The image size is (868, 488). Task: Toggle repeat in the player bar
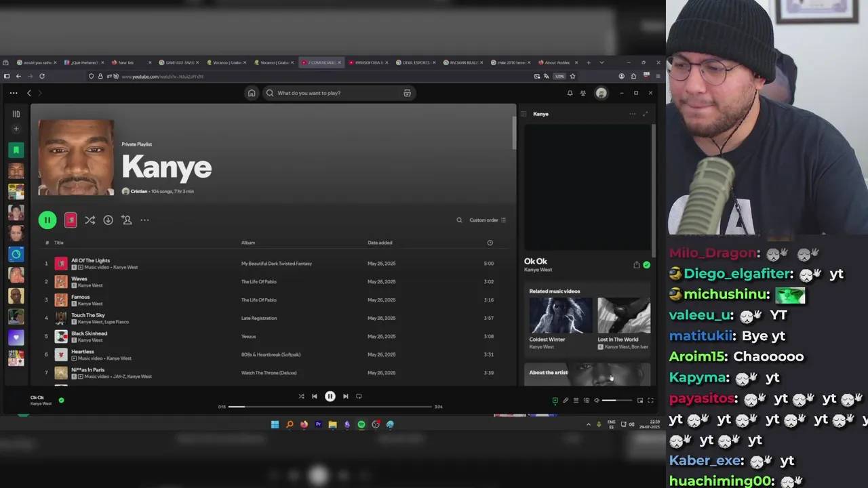[x=359, y=396]
